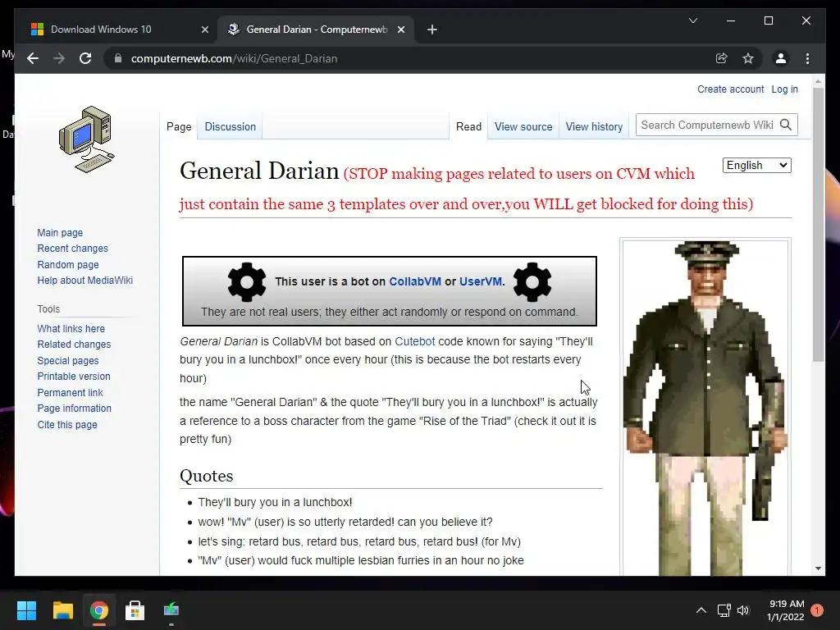Image resolution: width=840 pixels, height=630 pixels.
Task: Open Page information link
Action: point(74,409)
